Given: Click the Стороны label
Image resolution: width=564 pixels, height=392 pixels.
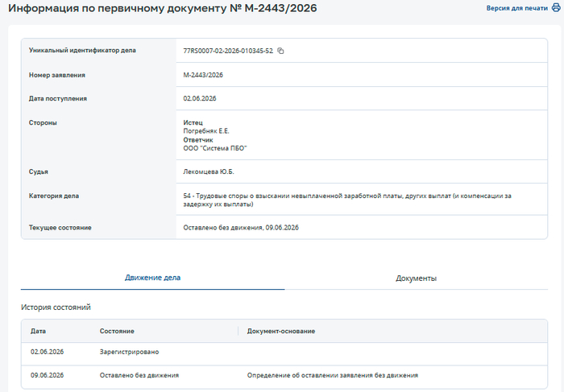Looking at the screenshot, I should click(x=43, y=122).
